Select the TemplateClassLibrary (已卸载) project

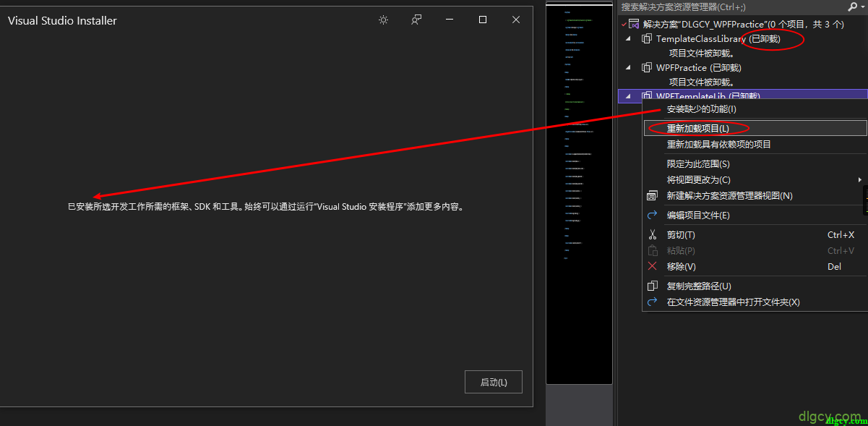point(718,38)
